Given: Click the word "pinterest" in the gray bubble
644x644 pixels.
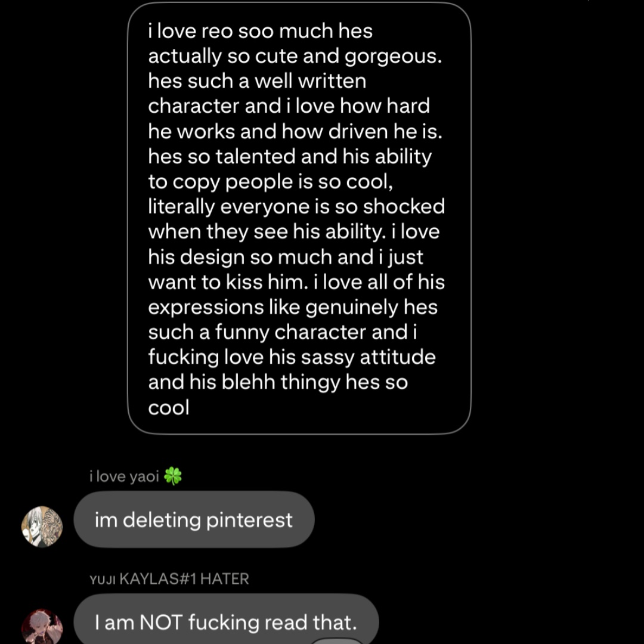Looking at the screenshot, I should click(x=249, y=520).
